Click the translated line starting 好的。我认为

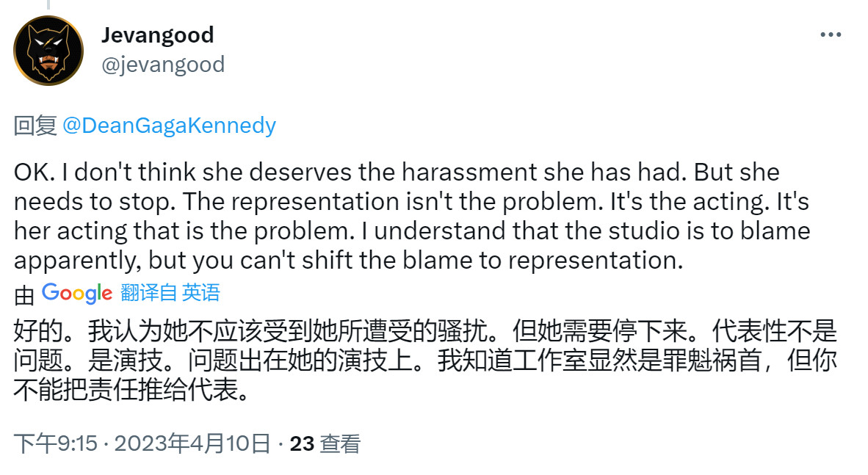pos(425,331)
